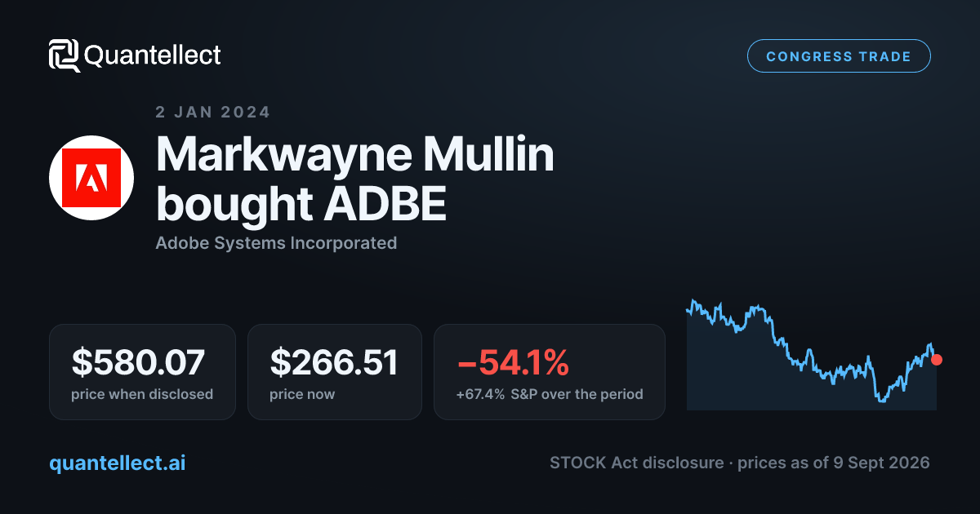Click the prices as of 9 Sept 2026 text
The image size is (980, 514).
(834, 463)
